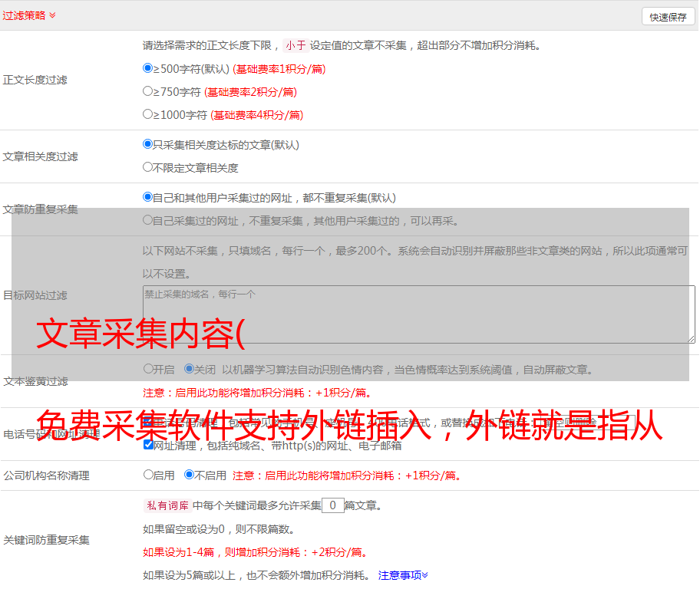Click the 私有词库 tag label

click(x=166, y=505)
